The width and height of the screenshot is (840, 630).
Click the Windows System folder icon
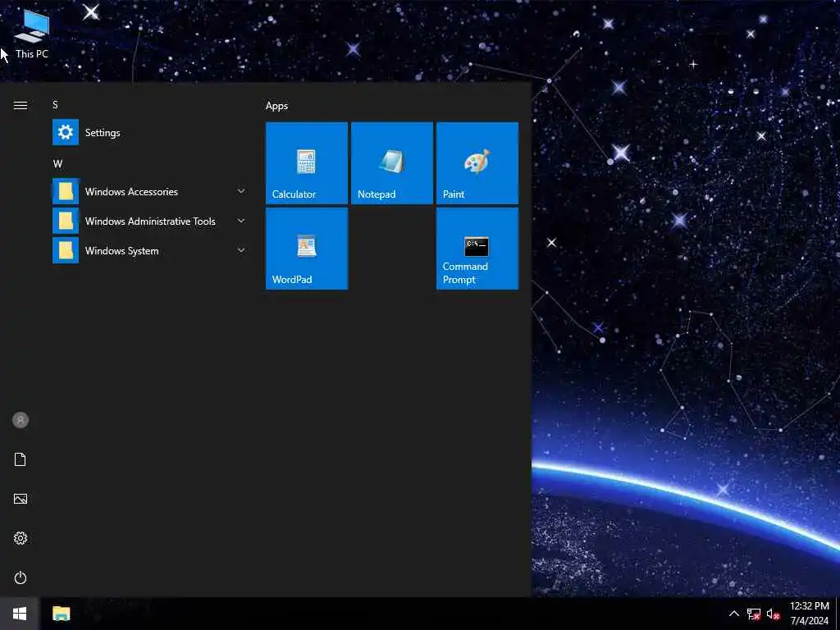(x=66, y=250)
